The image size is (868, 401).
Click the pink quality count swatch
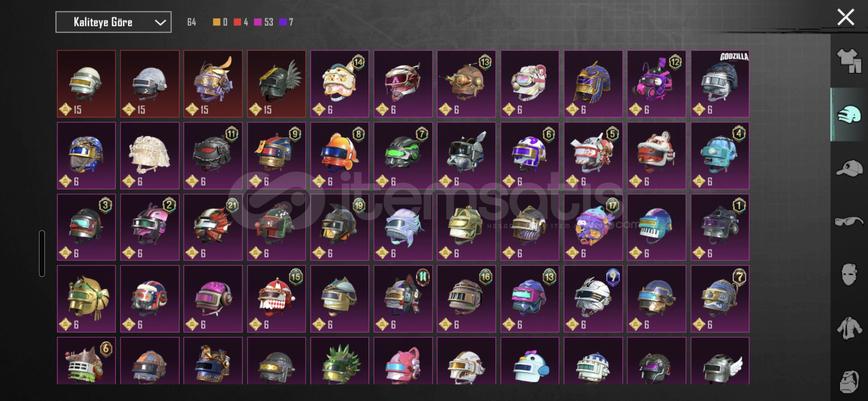[258, 22]
